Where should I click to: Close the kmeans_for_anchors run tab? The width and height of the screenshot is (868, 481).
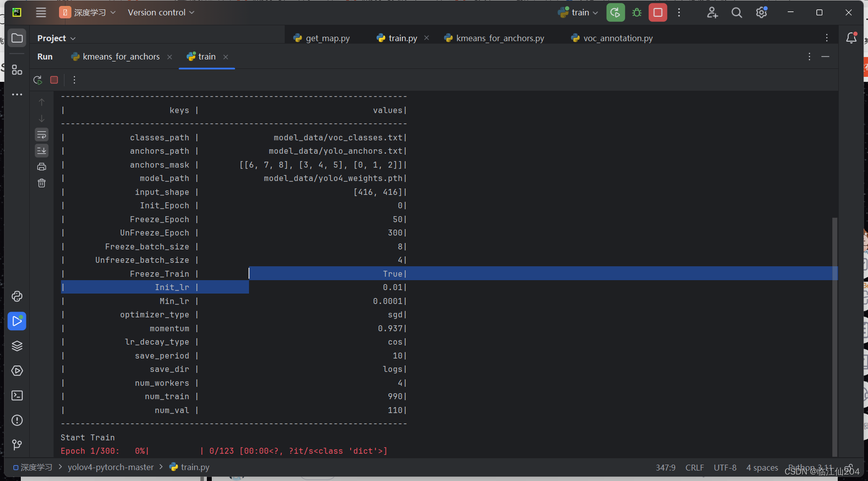click(x=170, y=57)
